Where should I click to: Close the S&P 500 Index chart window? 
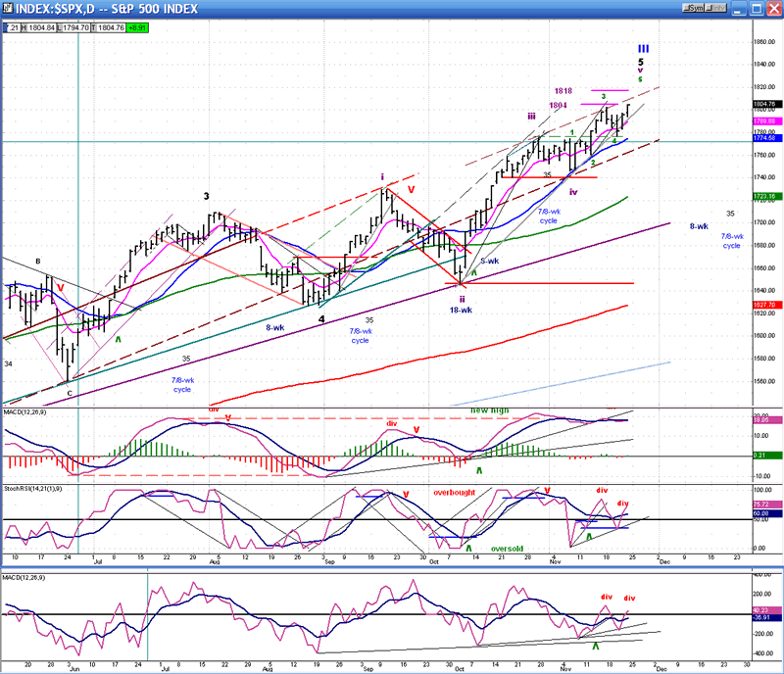774,8
